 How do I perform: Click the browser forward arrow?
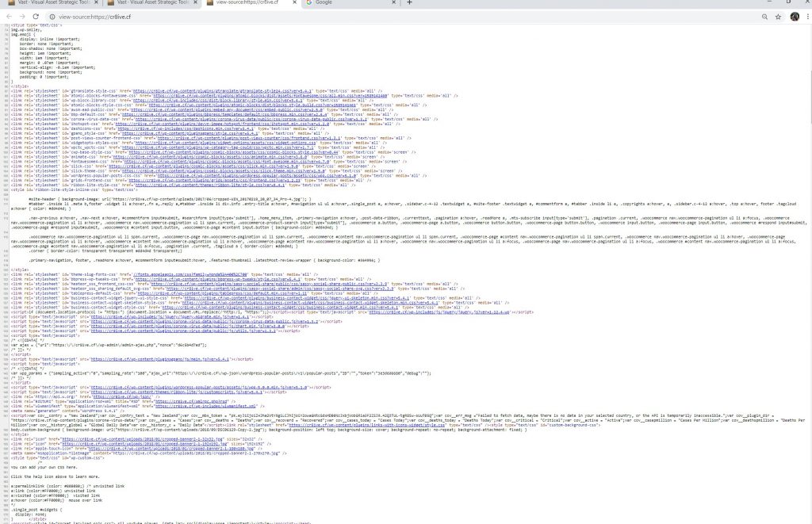21,16
